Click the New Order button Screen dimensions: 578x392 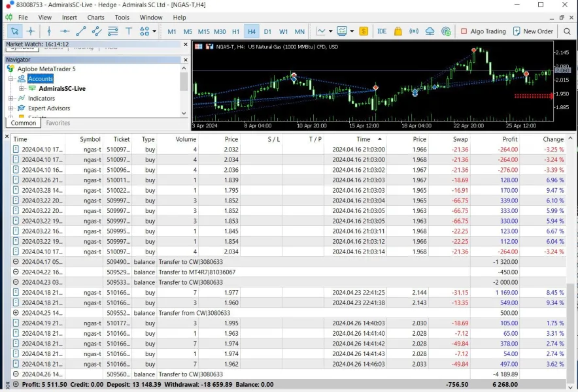(533, 31)
